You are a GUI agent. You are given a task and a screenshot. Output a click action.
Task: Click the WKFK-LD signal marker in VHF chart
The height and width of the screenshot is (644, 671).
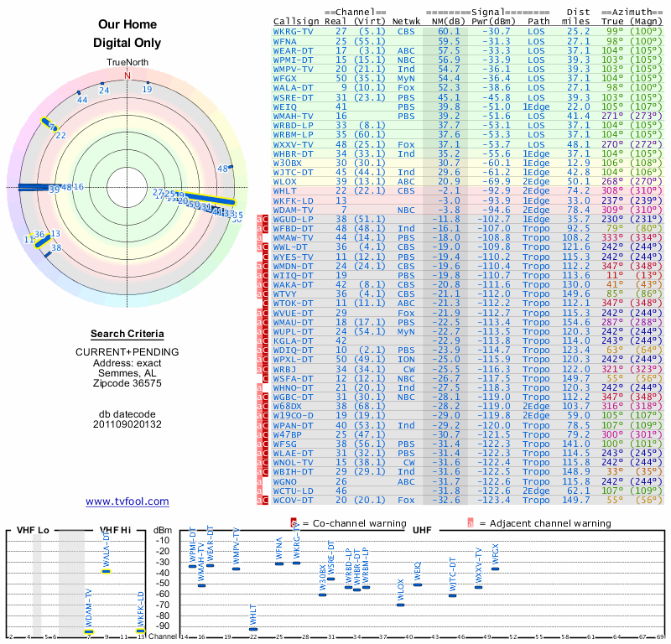click(x=141, y=631)
